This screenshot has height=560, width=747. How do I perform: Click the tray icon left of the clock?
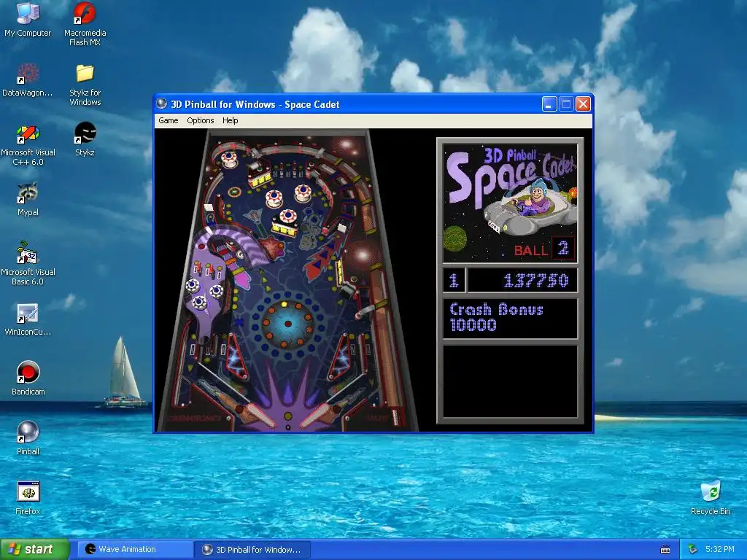point(693,550)
